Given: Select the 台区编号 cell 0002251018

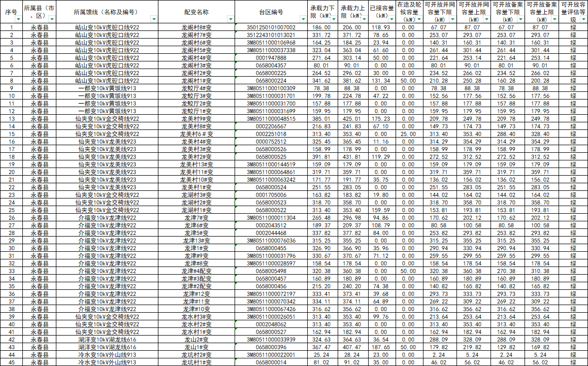Looking at the screenshot, I should (x=271, y=134).
